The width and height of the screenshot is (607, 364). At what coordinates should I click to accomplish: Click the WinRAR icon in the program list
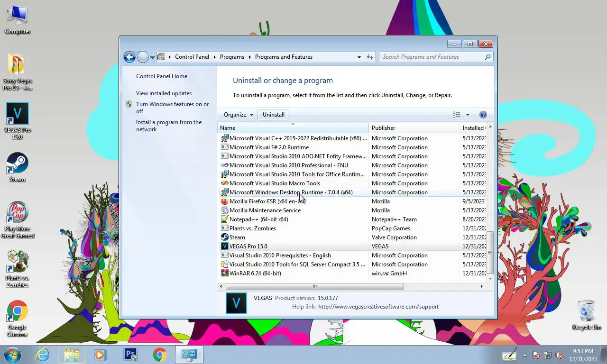[225, 273]
